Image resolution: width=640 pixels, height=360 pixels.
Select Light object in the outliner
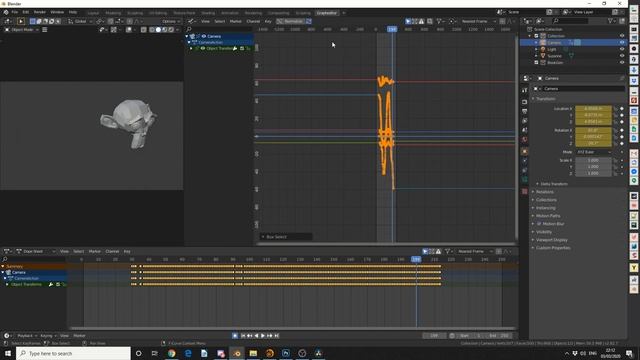[x=552, y=49]
